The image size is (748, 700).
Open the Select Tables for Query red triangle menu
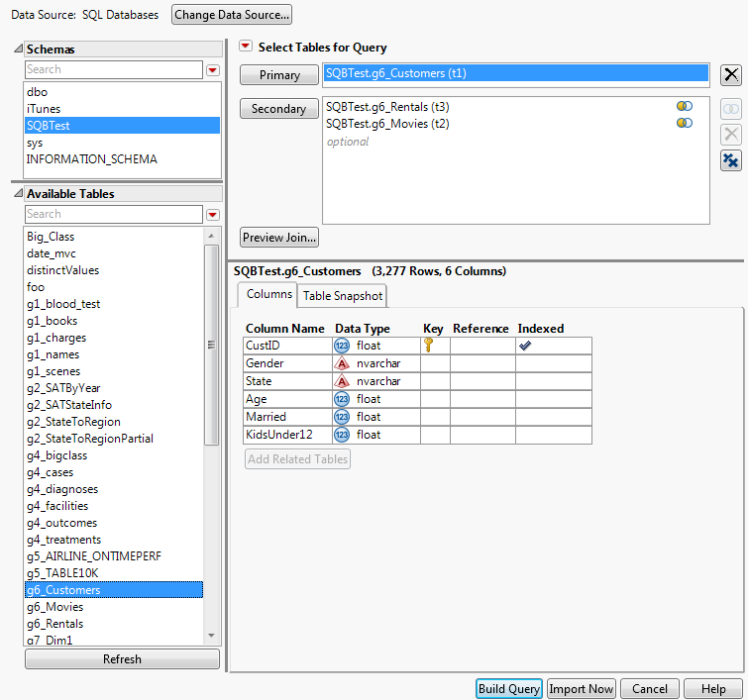point(246,48)
